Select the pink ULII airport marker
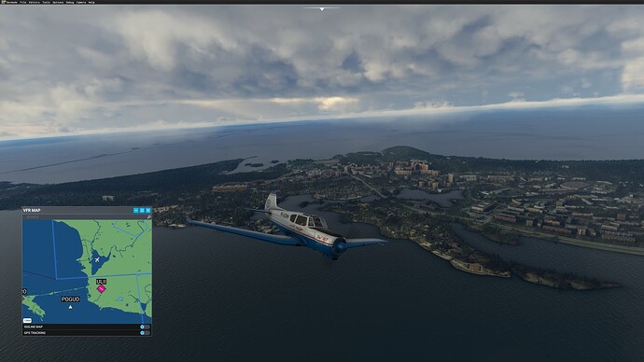This screenshot has height=362, width=644. tap(101, 289)
